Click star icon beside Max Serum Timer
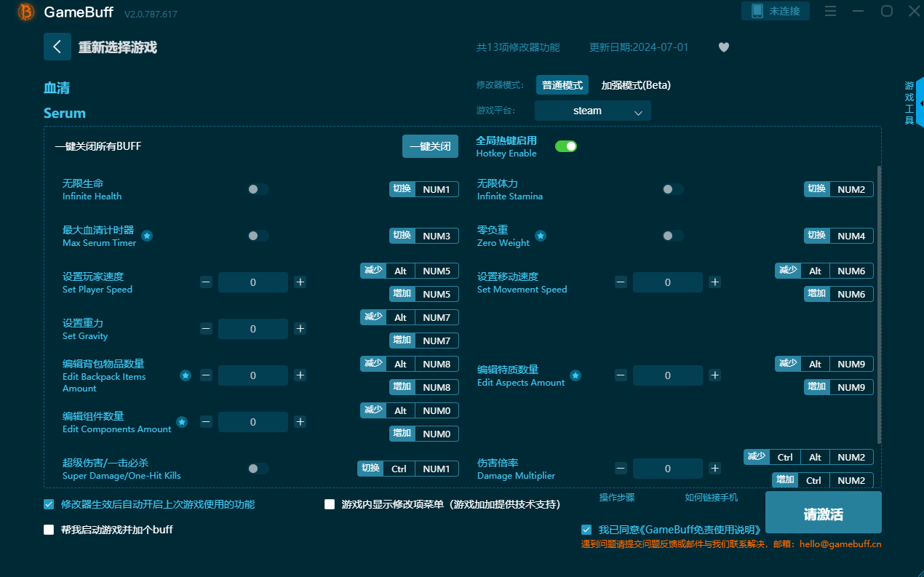This screenshot has width=924, height=577. point(147,236)
